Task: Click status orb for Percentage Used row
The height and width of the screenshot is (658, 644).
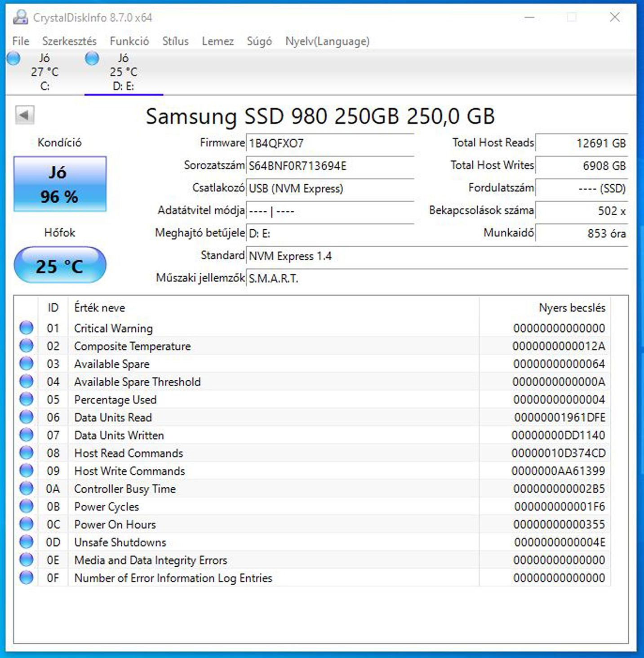Action: coord(27,399)
